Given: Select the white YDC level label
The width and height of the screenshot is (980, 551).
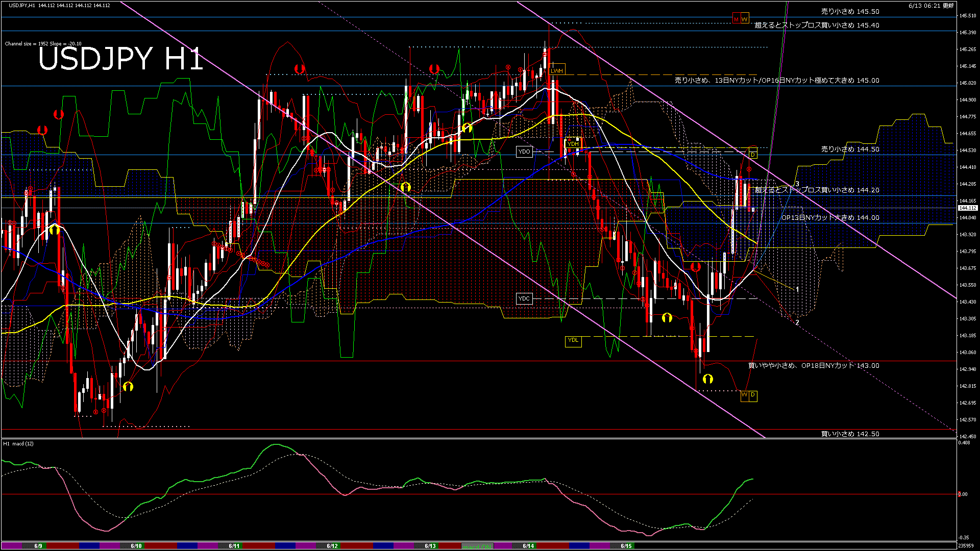Looking at the screenshot, I should click(524, 298).
